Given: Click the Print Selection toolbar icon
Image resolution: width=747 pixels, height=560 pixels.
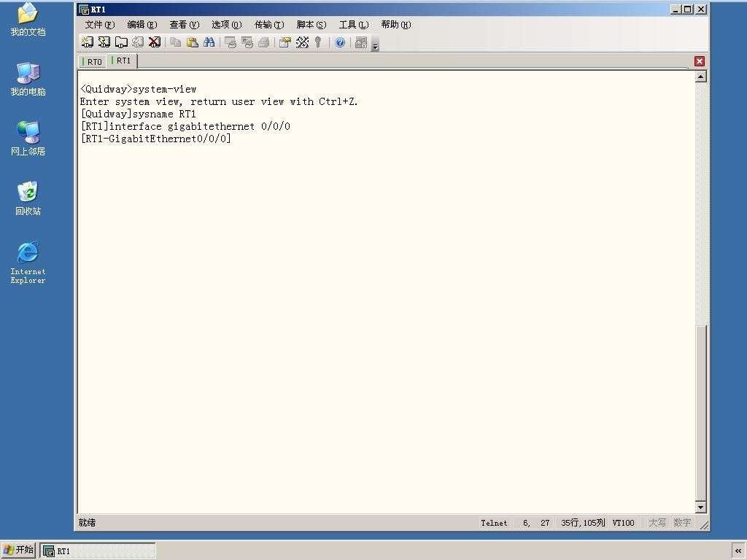Looking at the screenshot, I should [x=247, y=42].
